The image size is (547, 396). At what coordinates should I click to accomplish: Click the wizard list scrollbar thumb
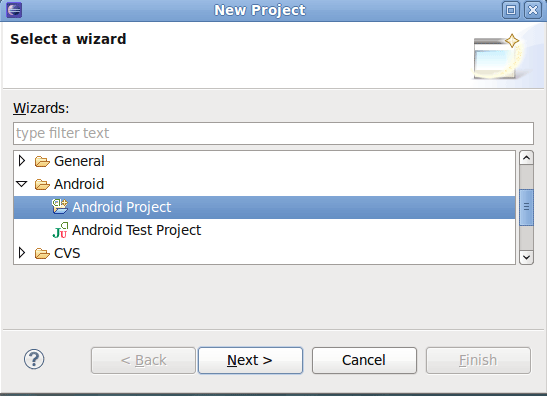(x=526, y=207)
